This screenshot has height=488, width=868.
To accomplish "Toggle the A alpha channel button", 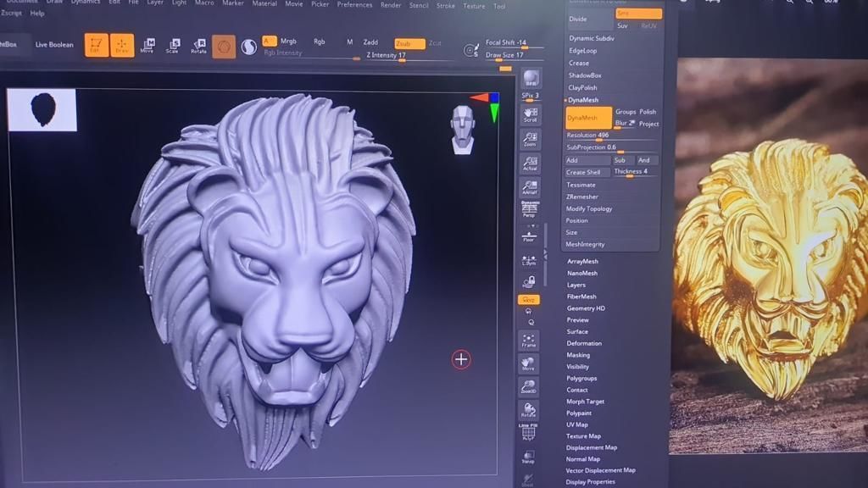I will click(x=269, y=41).
